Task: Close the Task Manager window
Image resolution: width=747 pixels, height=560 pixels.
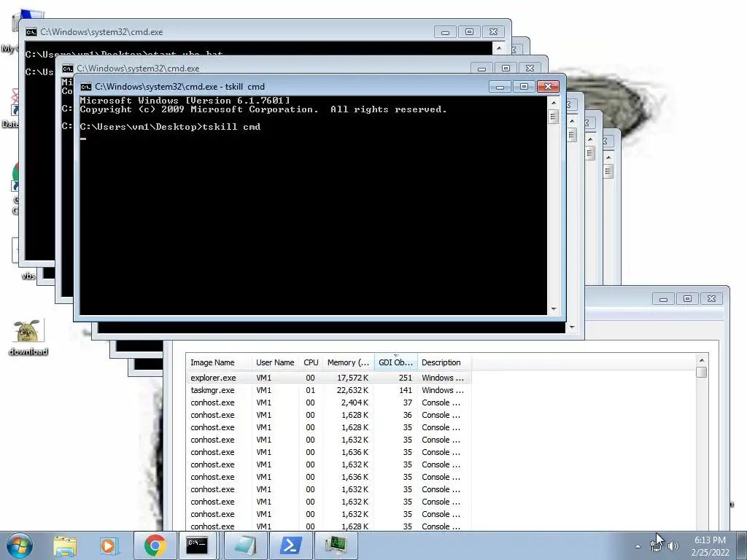Action: point(711,299)
